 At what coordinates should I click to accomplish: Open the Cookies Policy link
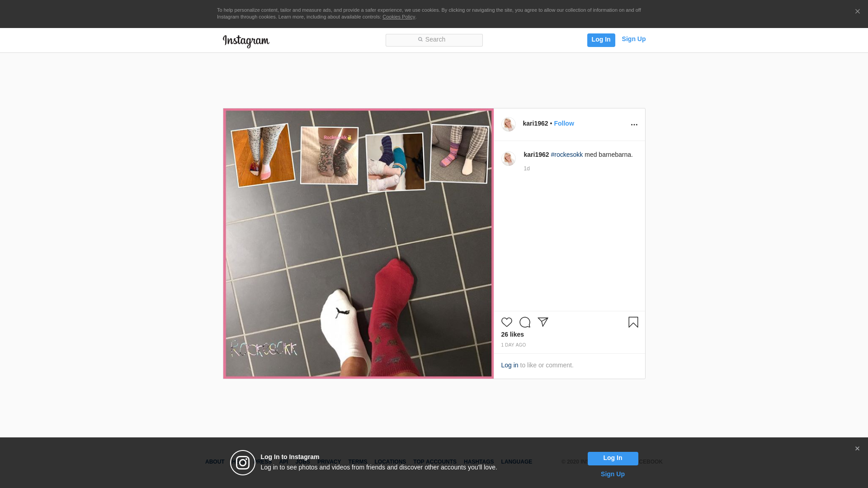tap(398, 17)
